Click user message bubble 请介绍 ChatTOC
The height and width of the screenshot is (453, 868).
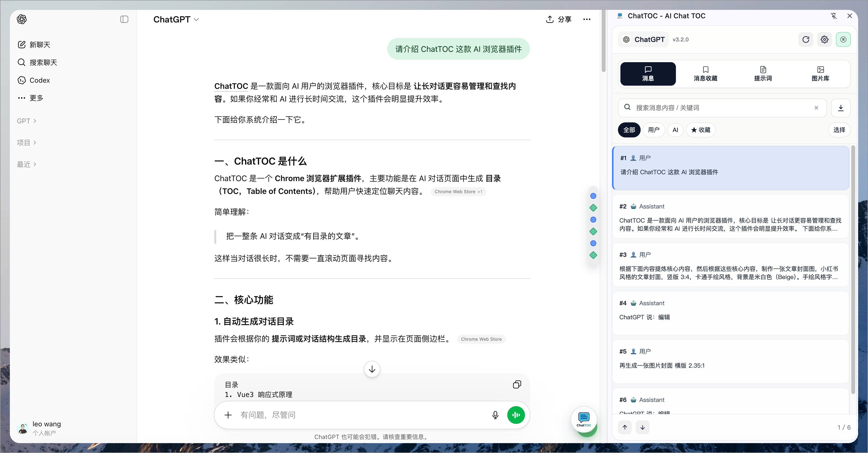[x=458, y=49]
